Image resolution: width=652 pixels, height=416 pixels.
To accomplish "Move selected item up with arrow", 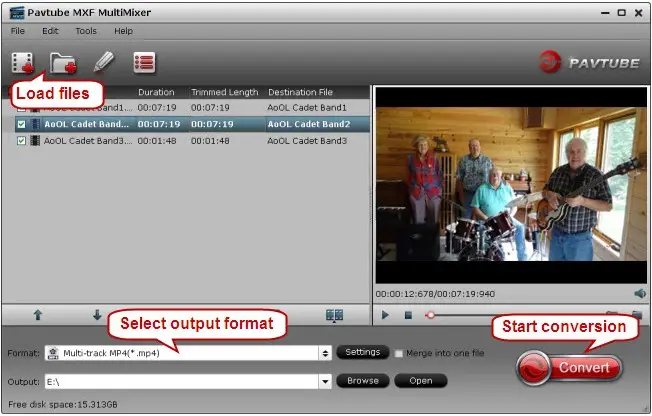I will click(x=38, y=315).
